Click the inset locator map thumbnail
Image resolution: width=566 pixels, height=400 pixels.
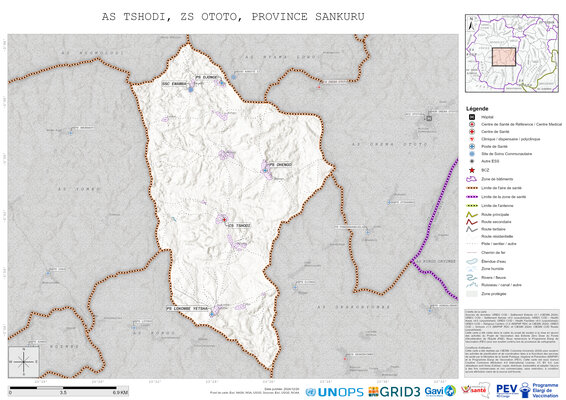[x=511, y=53]
